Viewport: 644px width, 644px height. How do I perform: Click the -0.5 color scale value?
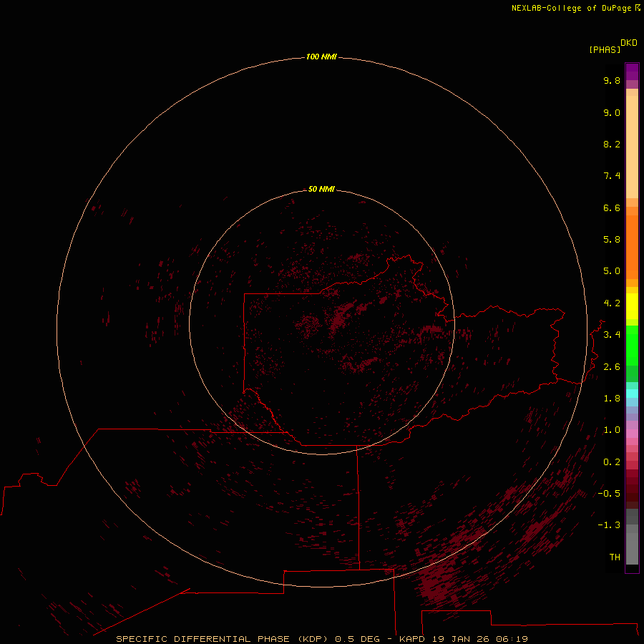(609, 494)
